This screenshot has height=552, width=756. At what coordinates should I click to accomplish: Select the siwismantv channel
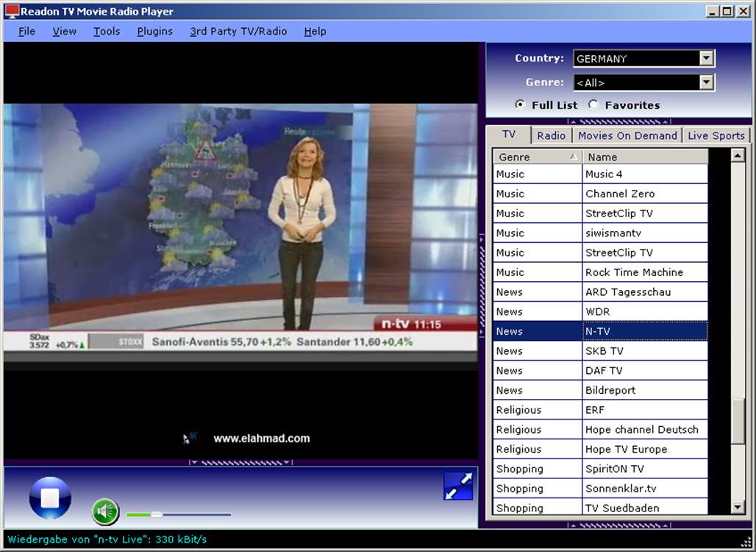click(x=600, y=233)
